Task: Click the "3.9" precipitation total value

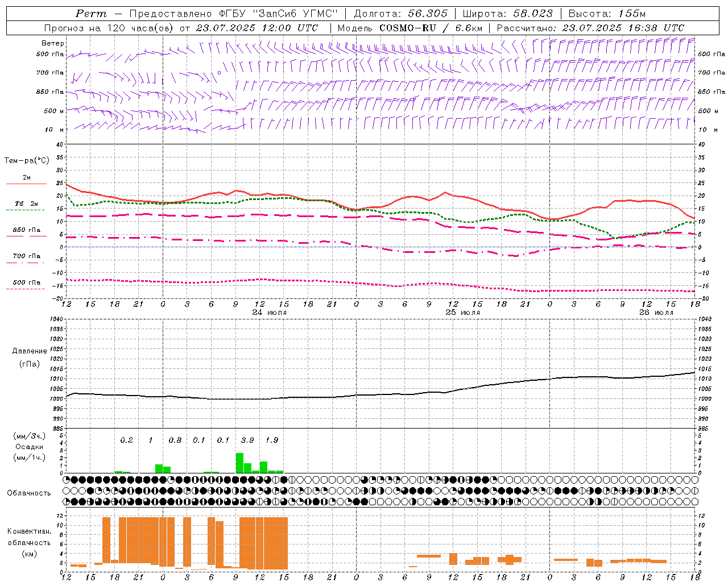Action: [x=247, y=440]
